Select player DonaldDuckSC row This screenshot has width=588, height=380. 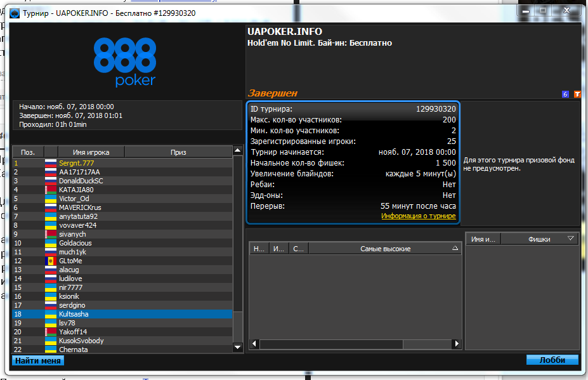click(122, 181)
